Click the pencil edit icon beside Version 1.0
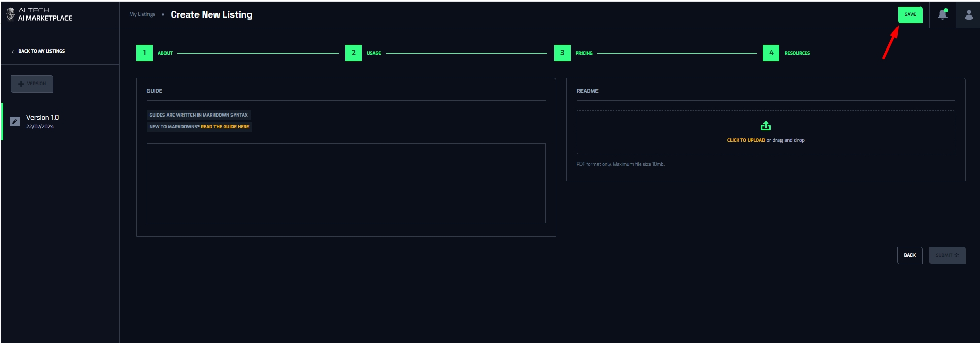The height and width of the screenshot is (343, 980). point(15,121)
